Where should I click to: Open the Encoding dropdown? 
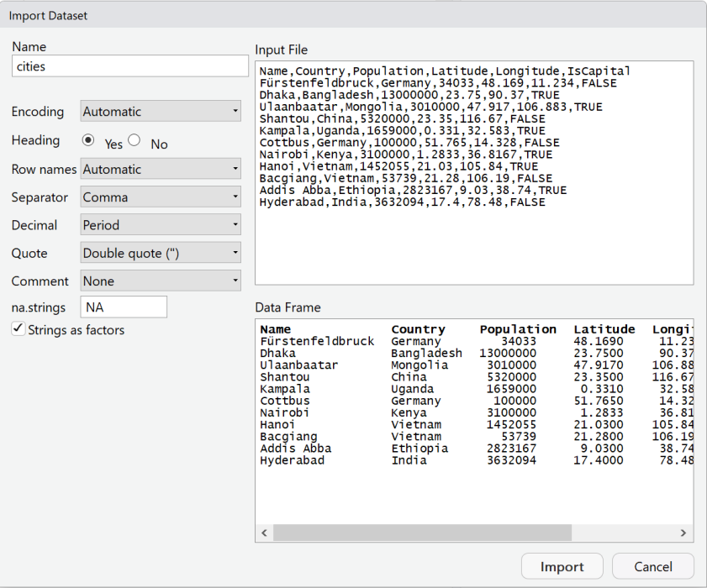point(161,112)
